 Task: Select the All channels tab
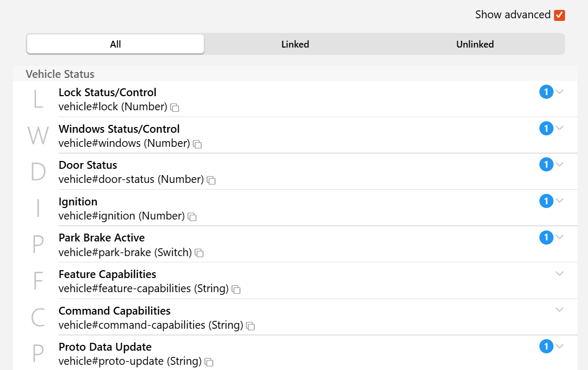[116, 44]
